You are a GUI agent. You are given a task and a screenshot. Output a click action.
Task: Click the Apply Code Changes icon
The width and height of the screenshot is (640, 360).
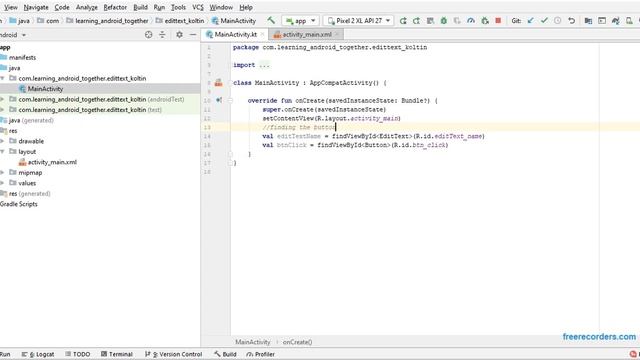click(430, 20)
